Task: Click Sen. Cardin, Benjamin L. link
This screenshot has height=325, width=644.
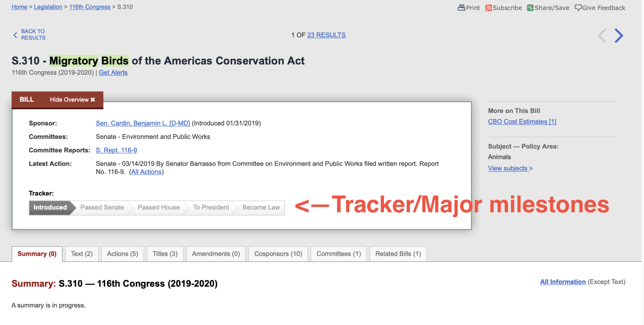Action: [143, 123]
